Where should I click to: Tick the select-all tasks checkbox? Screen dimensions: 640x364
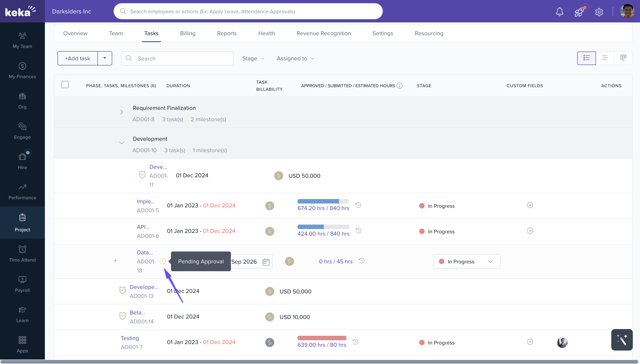[65, 85]
